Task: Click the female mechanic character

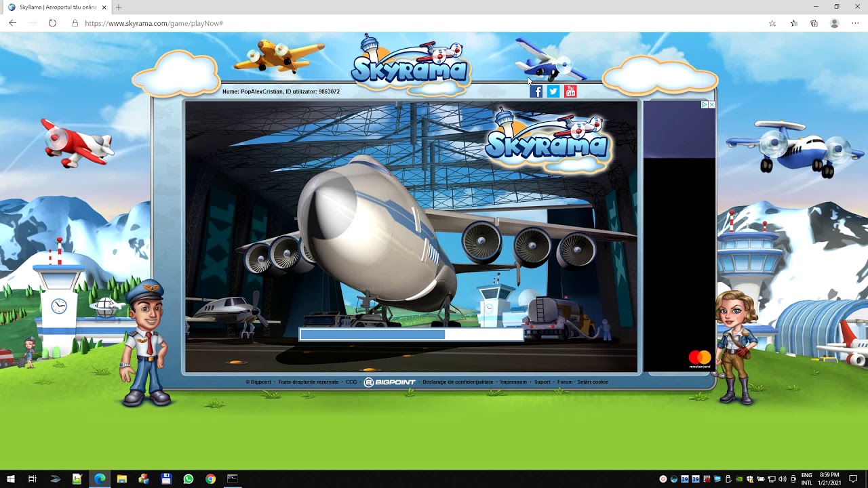Action: (736, 347)
